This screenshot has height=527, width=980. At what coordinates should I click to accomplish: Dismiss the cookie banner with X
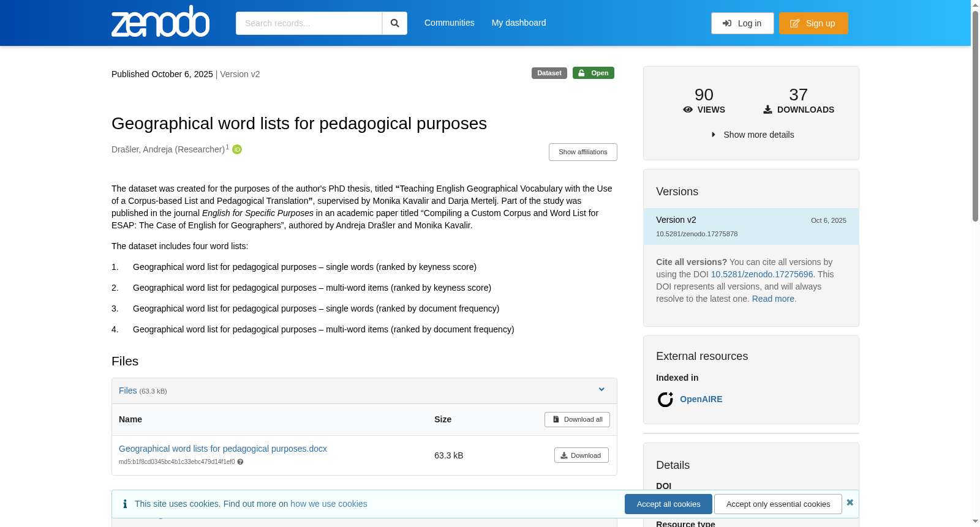point(850,503)
